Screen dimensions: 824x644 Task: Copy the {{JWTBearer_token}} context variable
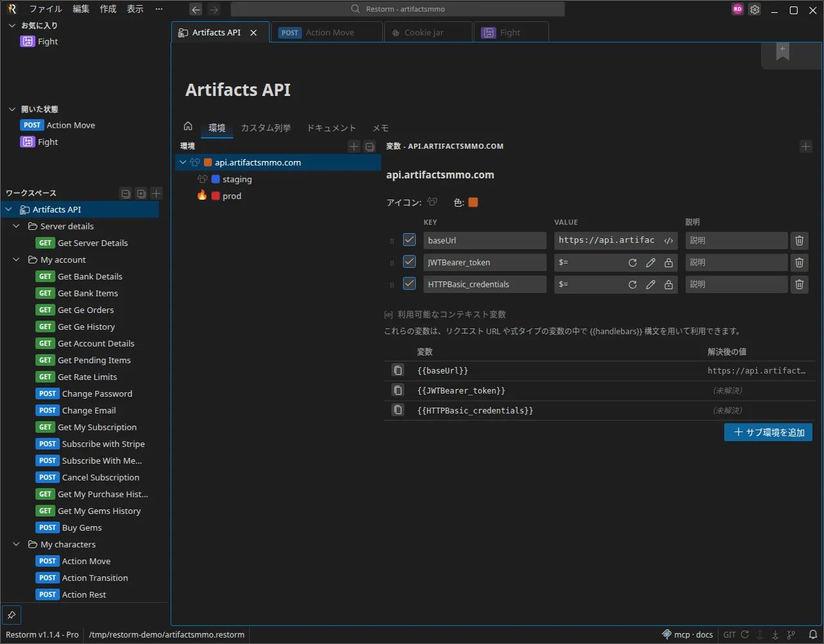point(398,390)
